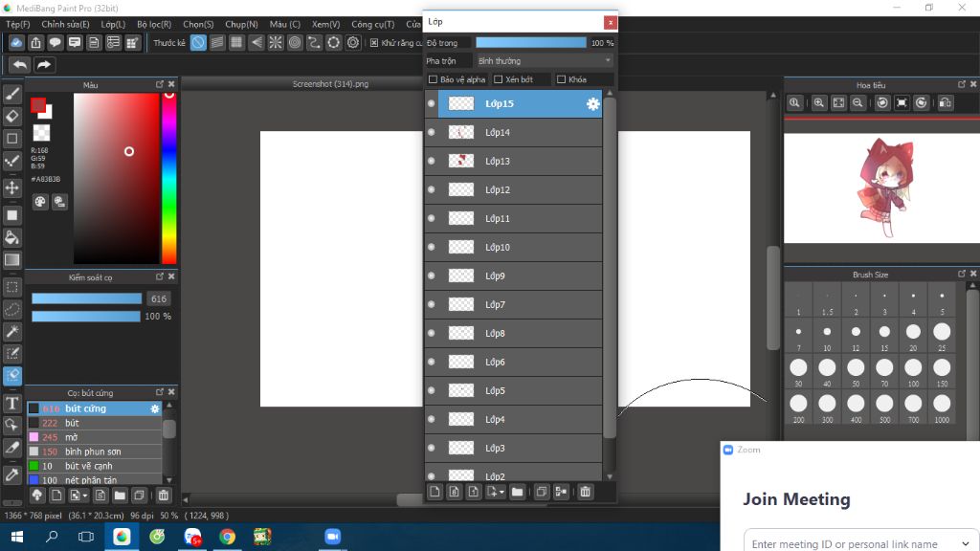The height and width of the screenshot is (551, 980).
Task: Select the Lasso tool
Action: tap(11, 309)
